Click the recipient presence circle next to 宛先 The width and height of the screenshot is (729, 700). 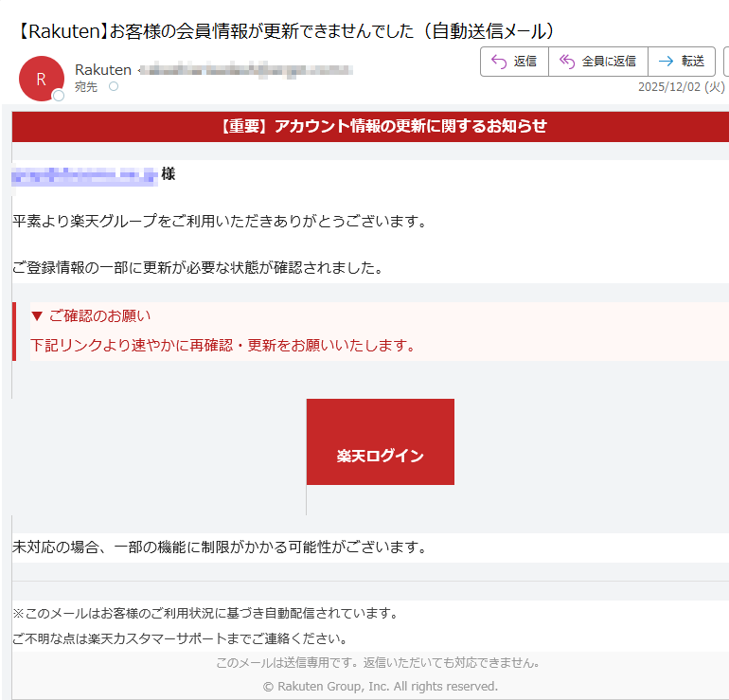pyautogui.click(x=114, y=86)
